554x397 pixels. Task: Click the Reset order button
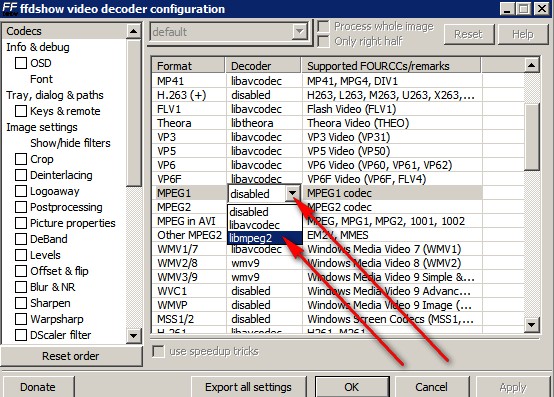coord(71,356)
